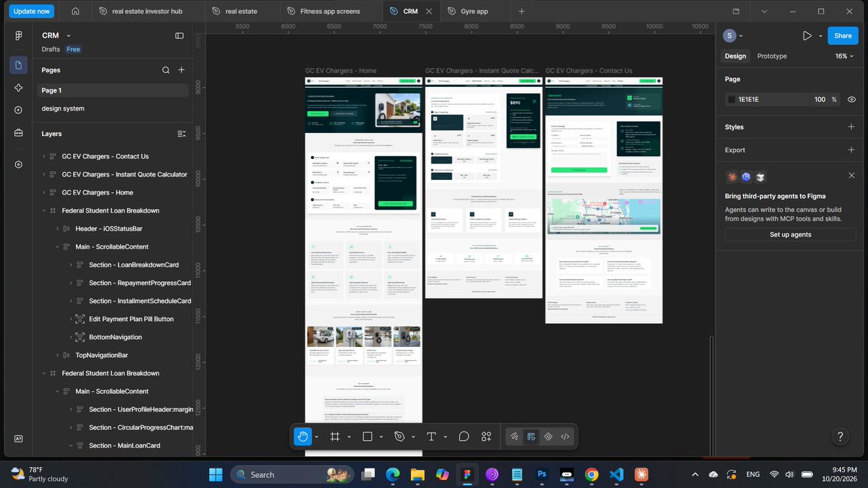Select the Hand tool in bottom toolbar

(302, 437)
